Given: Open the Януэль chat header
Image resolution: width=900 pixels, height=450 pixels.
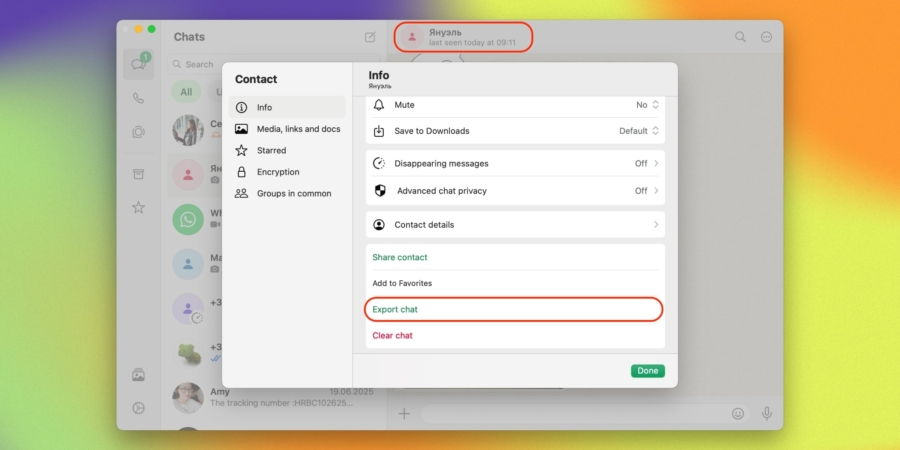Looking at the screenshot, I should [464, 37].
